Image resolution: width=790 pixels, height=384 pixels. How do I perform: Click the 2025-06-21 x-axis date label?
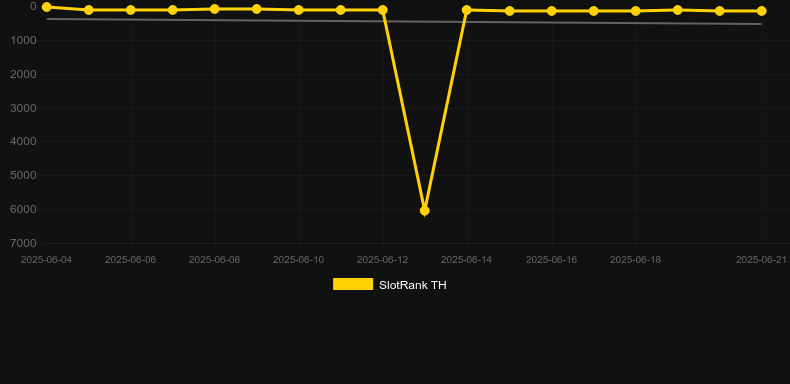(761, 260)
